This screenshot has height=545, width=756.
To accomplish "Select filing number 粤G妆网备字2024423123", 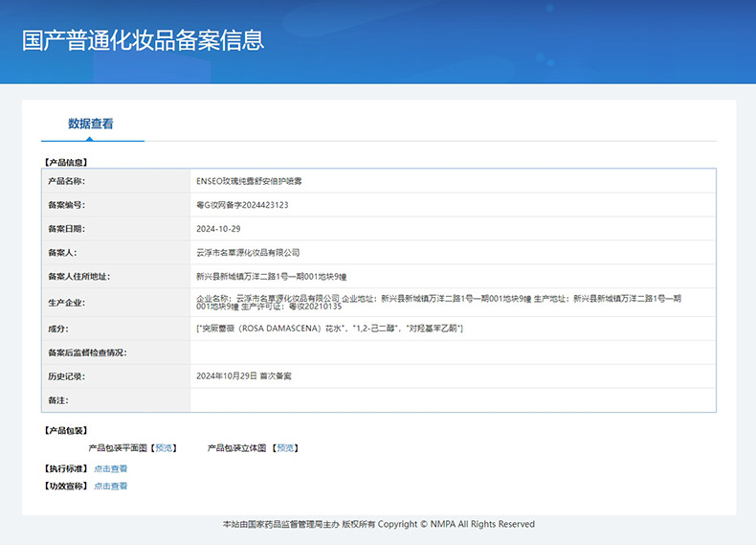I will point(242,205).
